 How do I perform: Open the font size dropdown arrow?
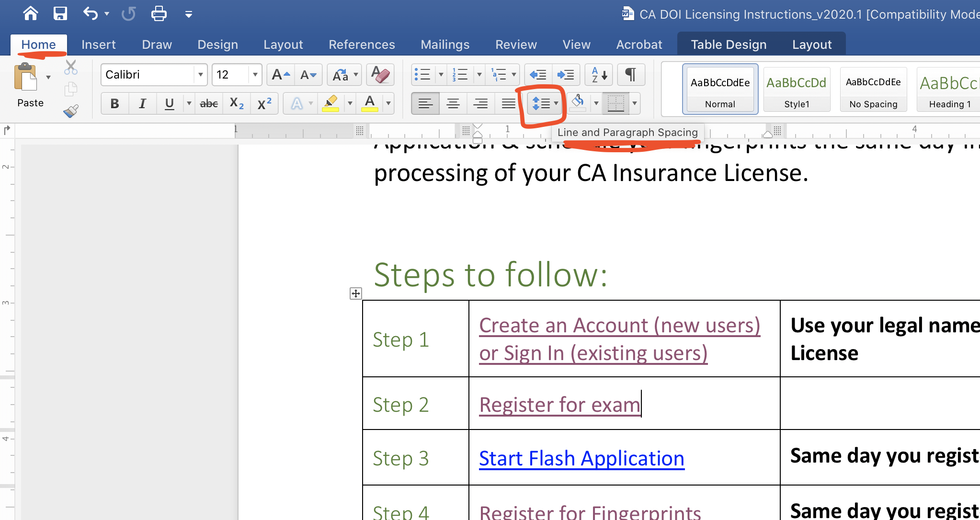pos(255,75)
